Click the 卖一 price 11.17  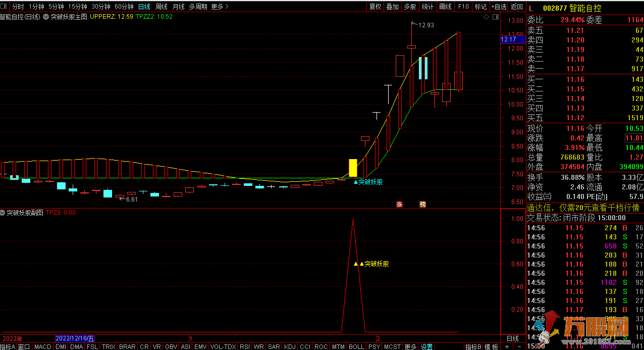(x=575, y=69)
